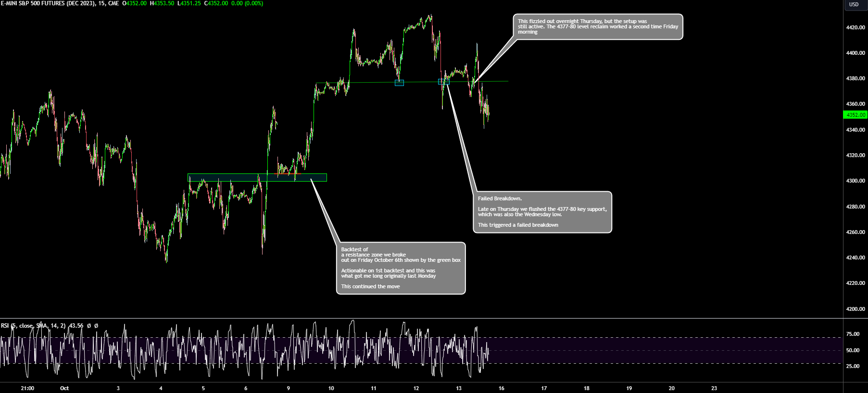Click date label 16 on time axis

pos(502,388)
